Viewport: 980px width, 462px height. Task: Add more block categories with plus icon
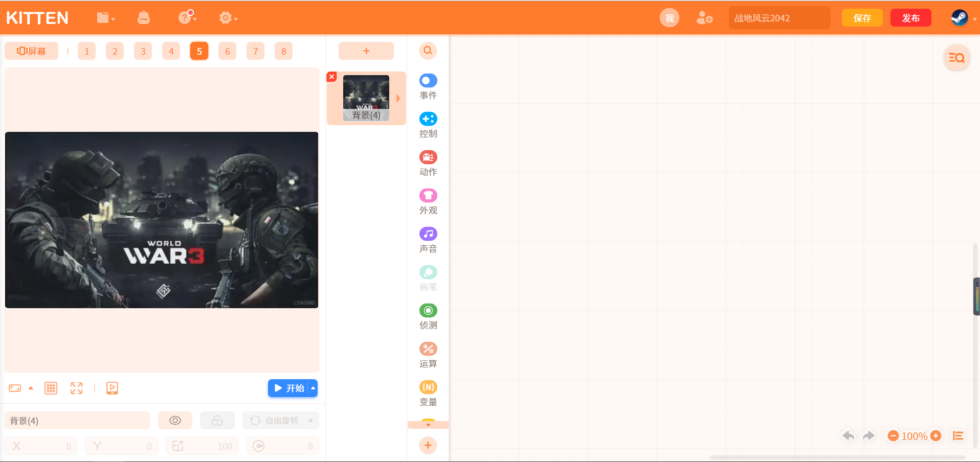[x=428, y=445]
